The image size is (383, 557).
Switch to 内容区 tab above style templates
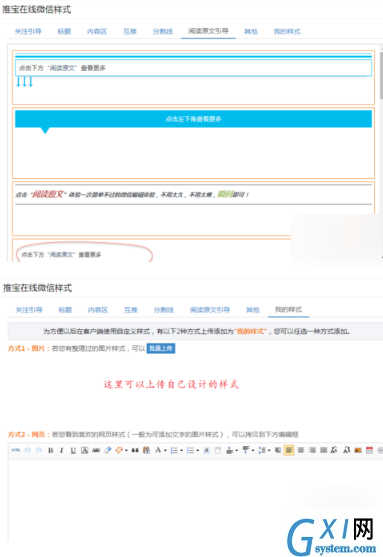97,31
